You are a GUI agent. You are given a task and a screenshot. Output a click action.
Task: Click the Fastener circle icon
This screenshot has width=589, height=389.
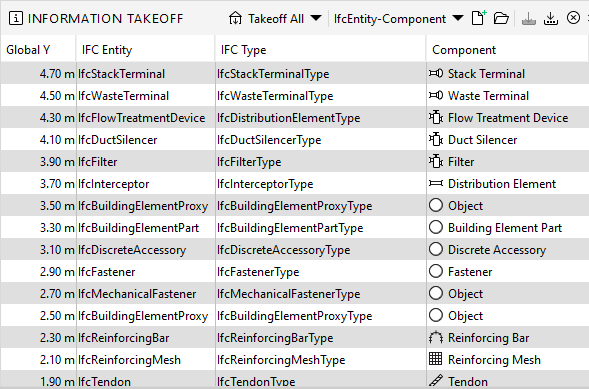[436, 271]
